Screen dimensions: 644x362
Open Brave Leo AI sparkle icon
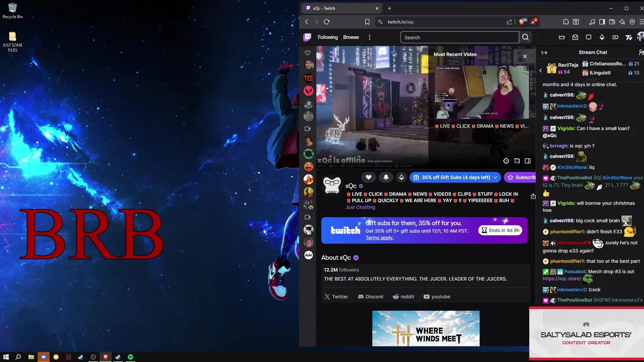(x=622, y=22)
